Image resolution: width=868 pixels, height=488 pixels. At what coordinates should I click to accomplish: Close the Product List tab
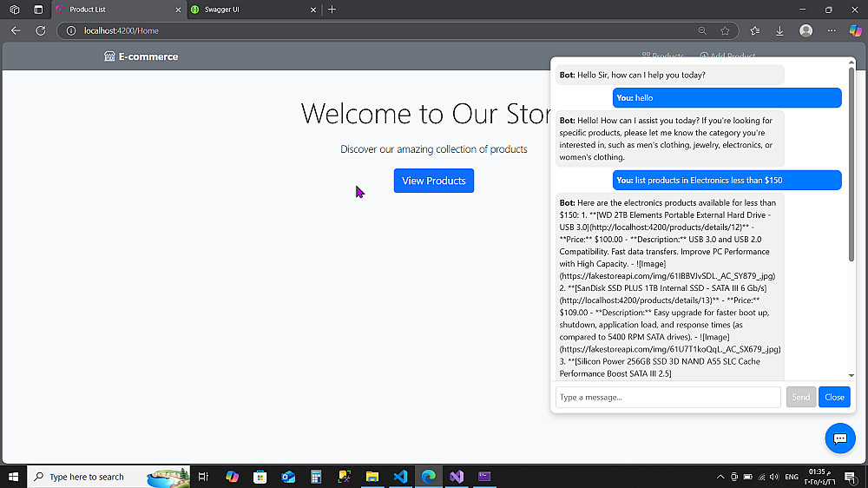[178, 10]
